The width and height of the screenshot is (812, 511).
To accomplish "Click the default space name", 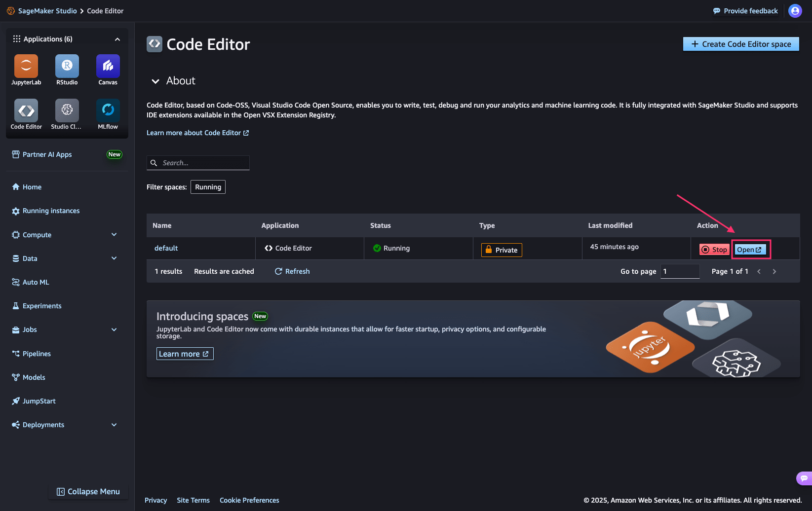I will 166,248.
